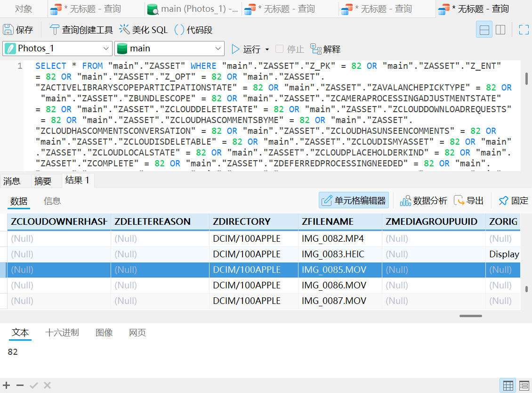
Task: Add a new record with plus icon
Action: [x=7, y=385]
